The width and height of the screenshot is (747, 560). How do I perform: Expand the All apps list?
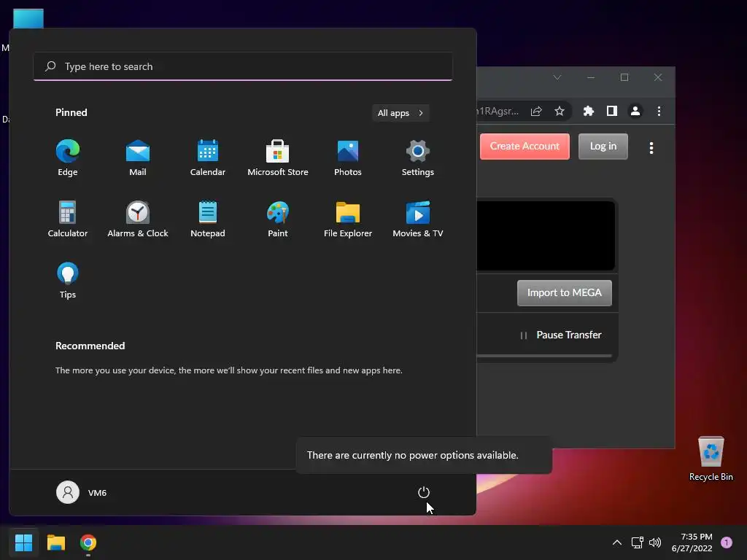pyautogui.click(x=400, y=113)
